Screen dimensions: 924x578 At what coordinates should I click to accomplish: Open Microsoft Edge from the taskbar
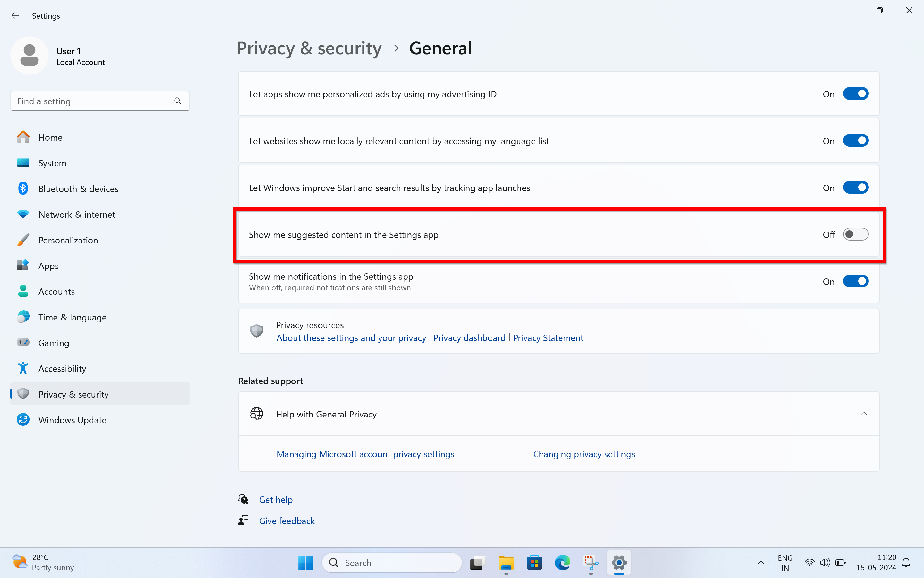tap(562, 563)
